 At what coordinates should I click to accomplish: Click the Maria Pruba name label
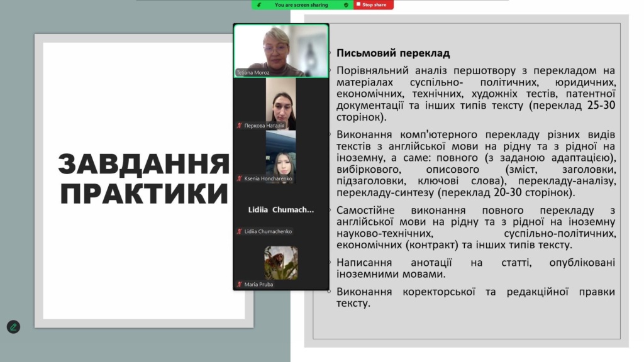coord(258,284)
